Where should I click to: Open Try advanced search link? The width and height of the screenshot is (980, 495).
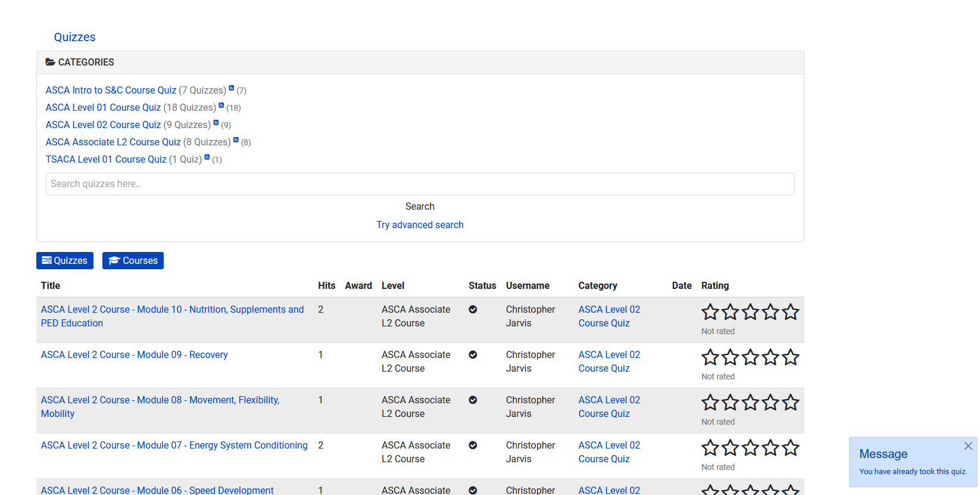pyautogui.click(x=420, y=225)
